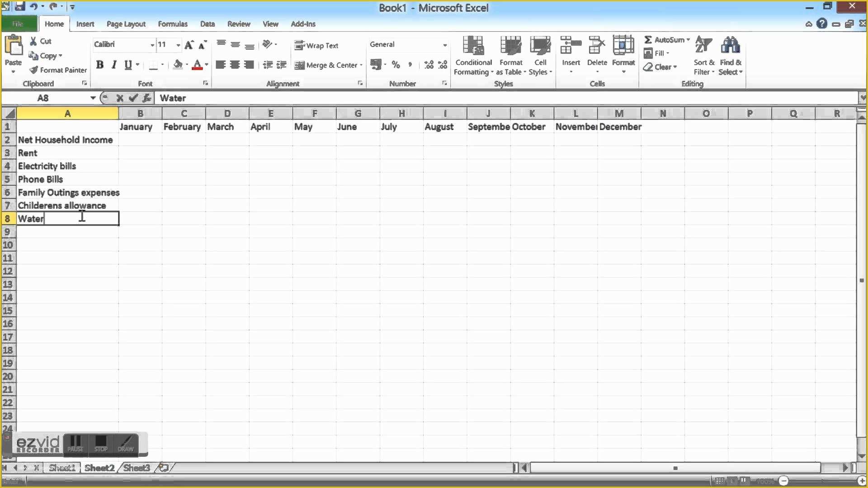This screenshot has height=488, width=868.
Task: Click the Home ribbon tab
Action: point(54,24)
